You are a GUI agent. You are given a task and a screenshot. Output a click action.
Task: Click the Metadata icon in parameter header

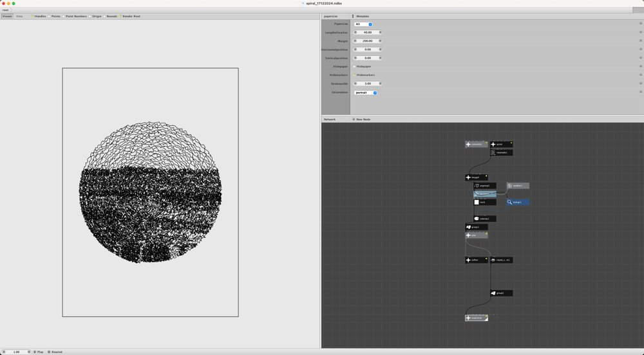tap(353, 16)
